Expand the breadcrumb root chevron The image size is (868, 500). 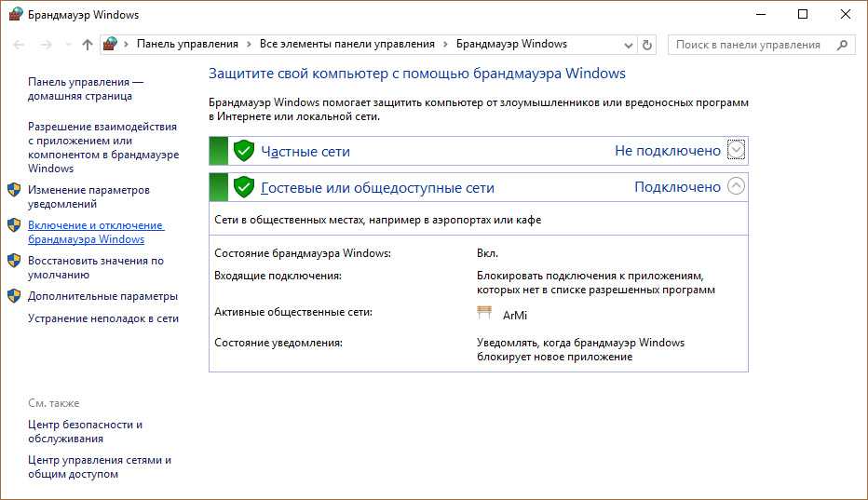[x=127, y=45]
